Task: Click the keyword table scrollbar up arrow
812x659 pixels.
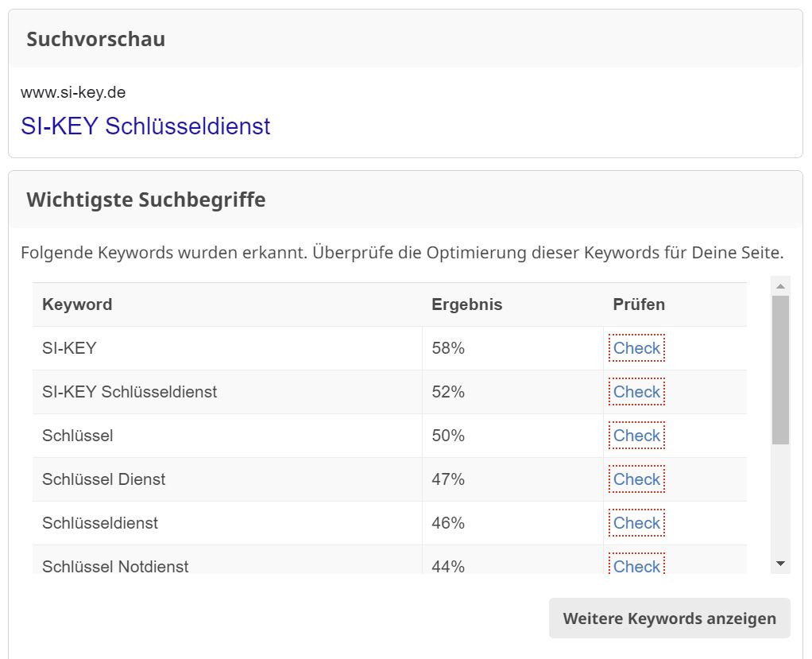Action: click(780, 286)
